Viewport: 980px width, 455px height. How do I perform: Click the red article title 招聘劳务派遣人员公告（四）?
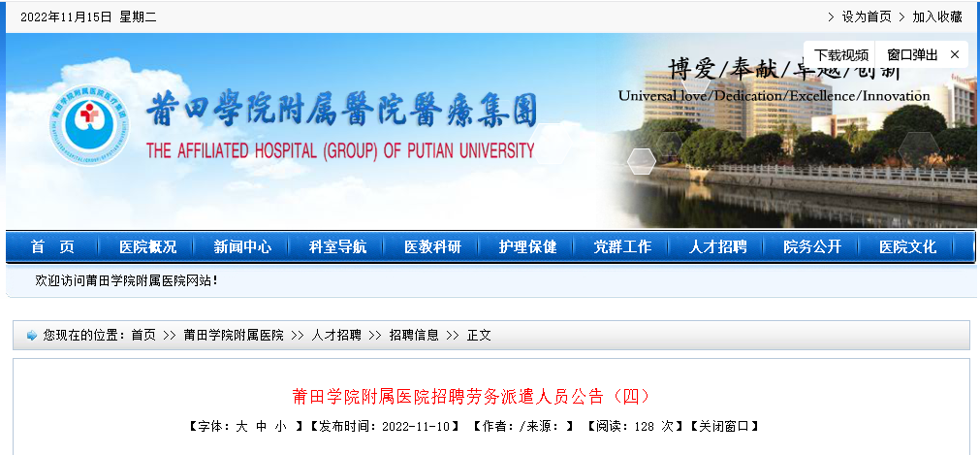pos(471,396)
